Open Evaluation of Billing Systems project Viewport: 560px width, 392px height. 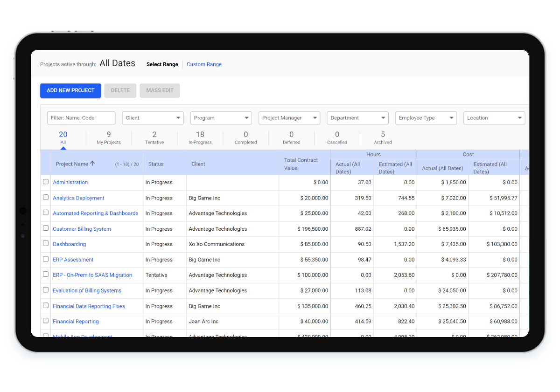[x=87, y=290]
